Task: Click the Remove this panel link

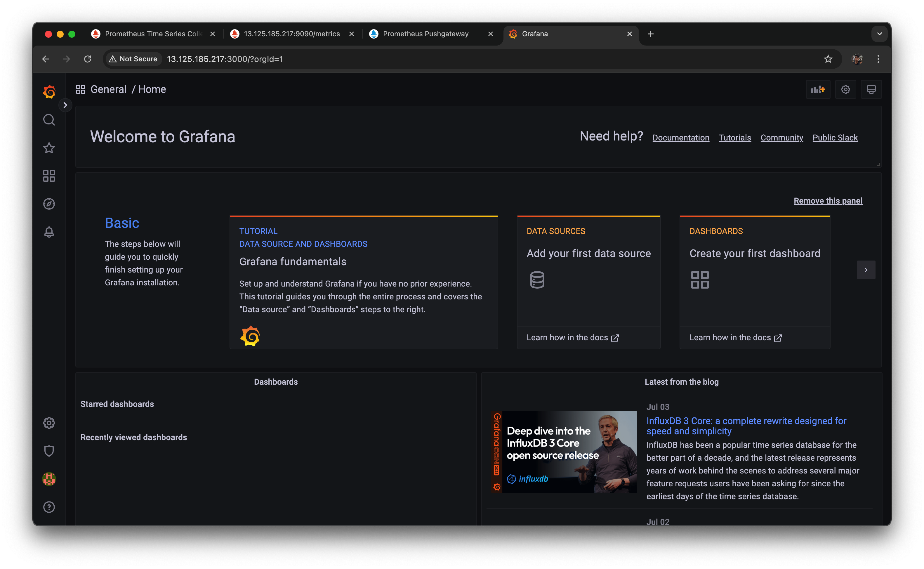Action: (x=828, y=201)
